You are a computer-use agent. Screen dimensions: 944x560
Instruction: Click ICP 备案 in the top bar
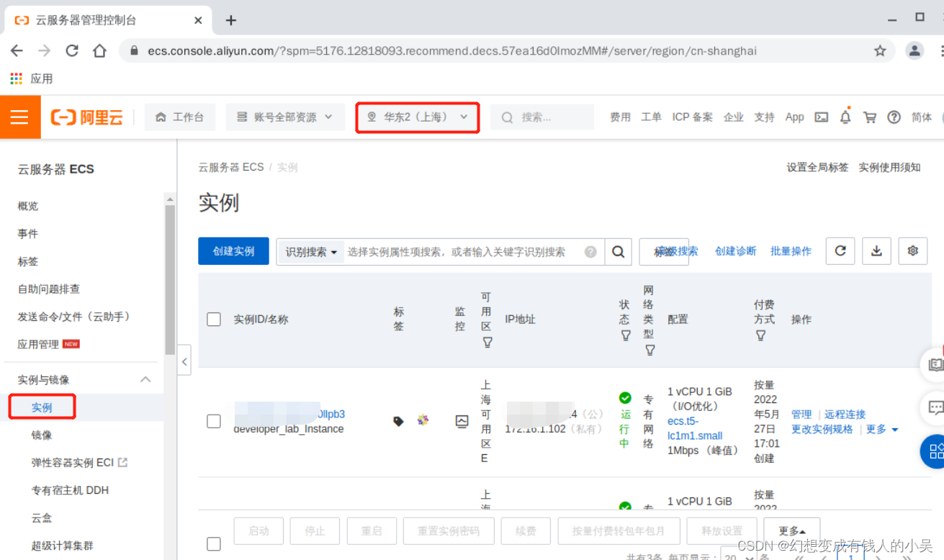pyautogui.click(x=692, y=117)
